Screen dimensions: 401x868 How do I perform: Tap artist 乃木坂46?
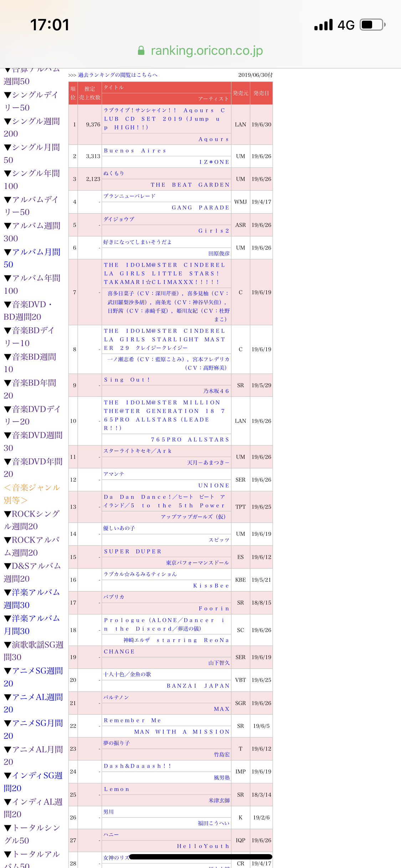(216, 391)
